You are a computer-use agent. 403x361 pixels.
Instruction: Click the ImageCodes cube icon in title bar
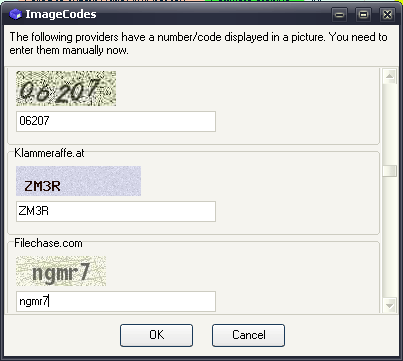click(15, 14)
